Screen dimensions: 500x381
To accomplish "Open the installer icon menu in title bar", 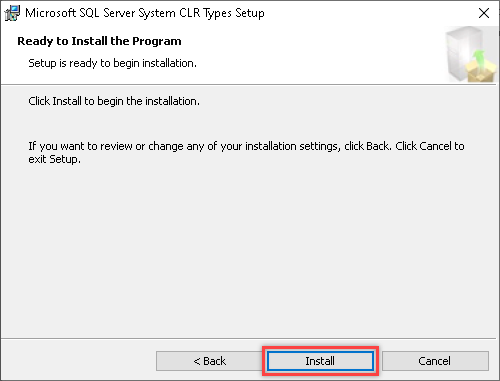I will tap(12, 13).
